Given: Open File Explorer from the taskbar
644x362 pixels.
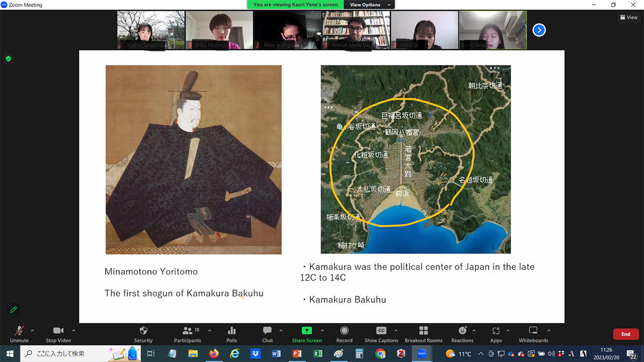Looking at the screenshot, I should pos(193,353).
